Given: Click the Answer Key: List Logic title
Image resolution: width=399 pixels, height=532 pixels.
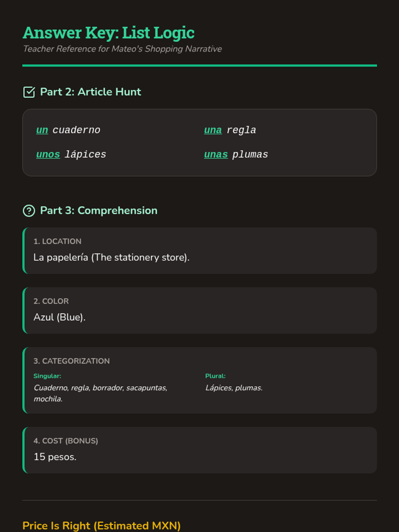Looking at the screenshot, I should (108, 33).
